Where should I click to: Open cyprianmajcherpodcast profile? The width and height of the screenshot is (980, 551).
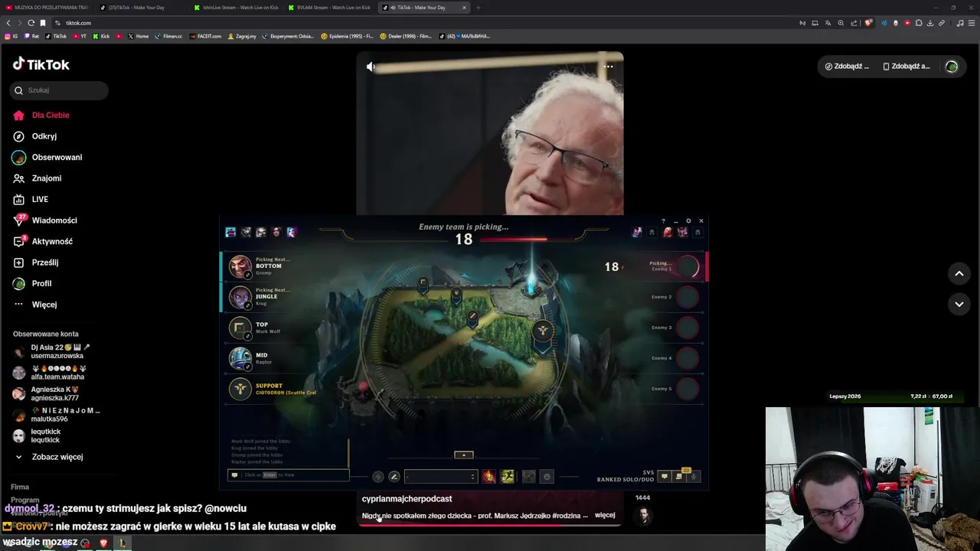[407, 499]
